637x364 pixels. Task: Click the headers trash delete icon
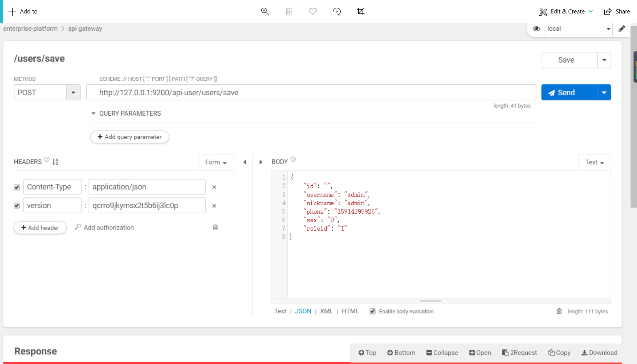[x=216, y=228]
